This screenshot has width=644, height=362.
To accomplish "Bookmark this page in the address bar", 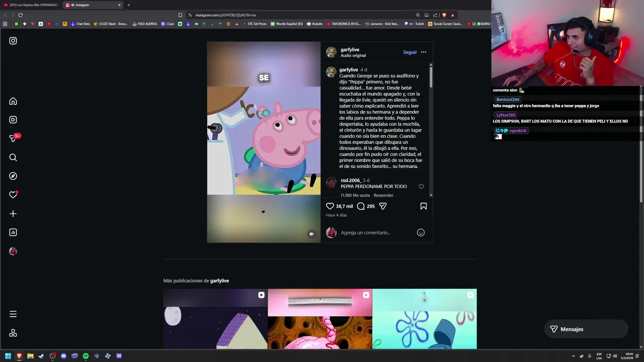I will [x=180, y=15].
